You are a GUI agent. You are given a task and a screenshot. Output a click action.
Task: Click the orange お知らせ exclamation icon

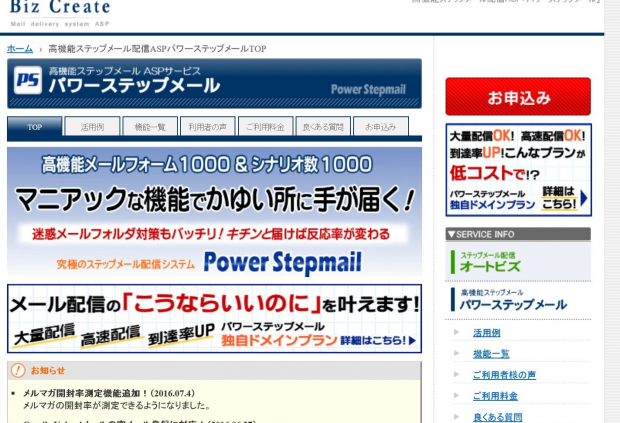click(x=18, y=370)
